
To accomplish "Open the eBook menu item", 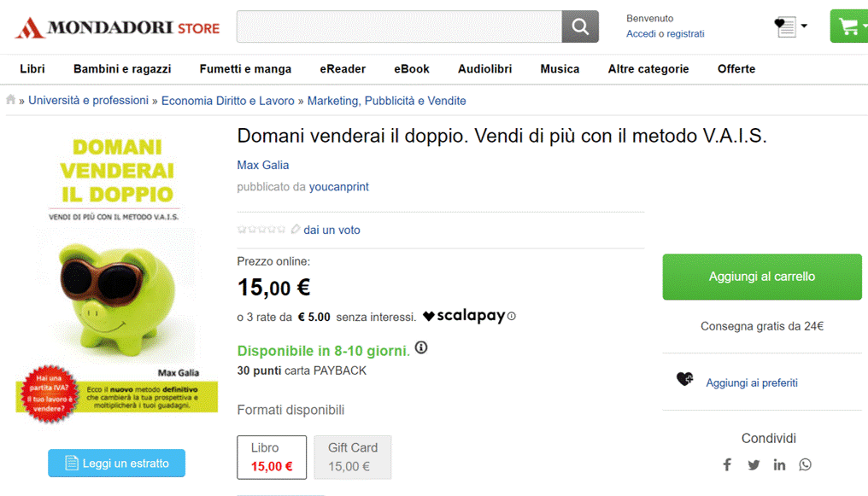I will click(x=412, y=69).
